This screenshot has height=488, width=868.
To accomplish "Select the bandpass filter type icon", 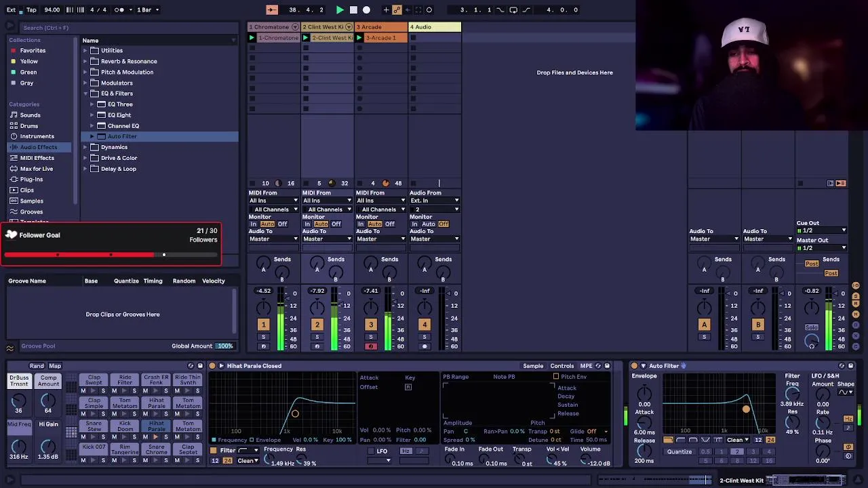I will (693, 440).
